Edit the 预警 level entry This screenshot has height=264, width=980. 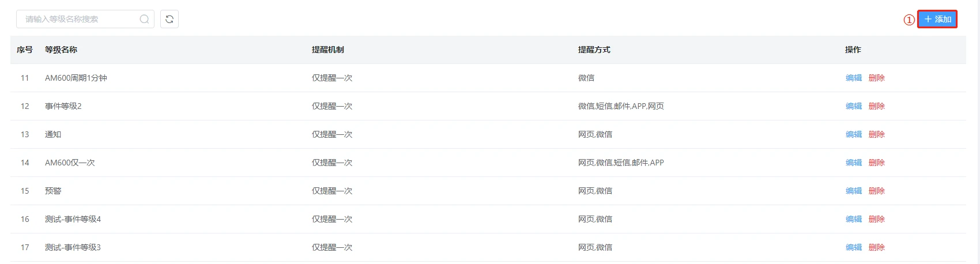click(854, 191)
